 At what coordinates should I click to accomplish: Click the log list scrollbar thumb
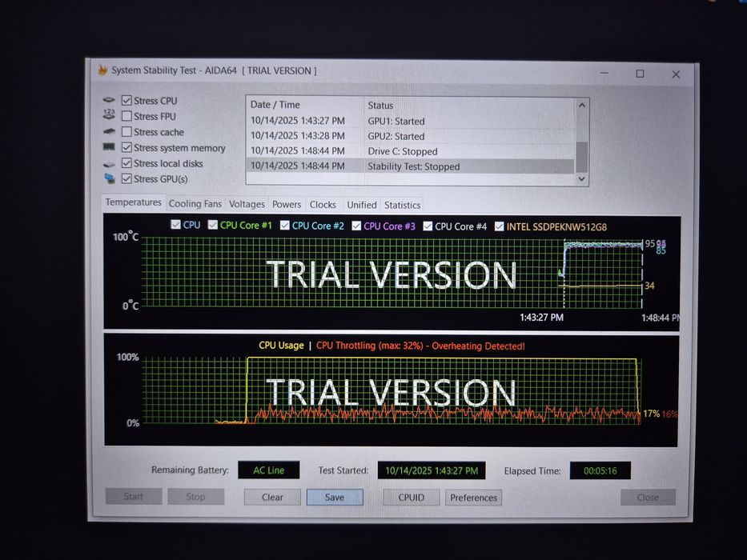tap(582, 157)
